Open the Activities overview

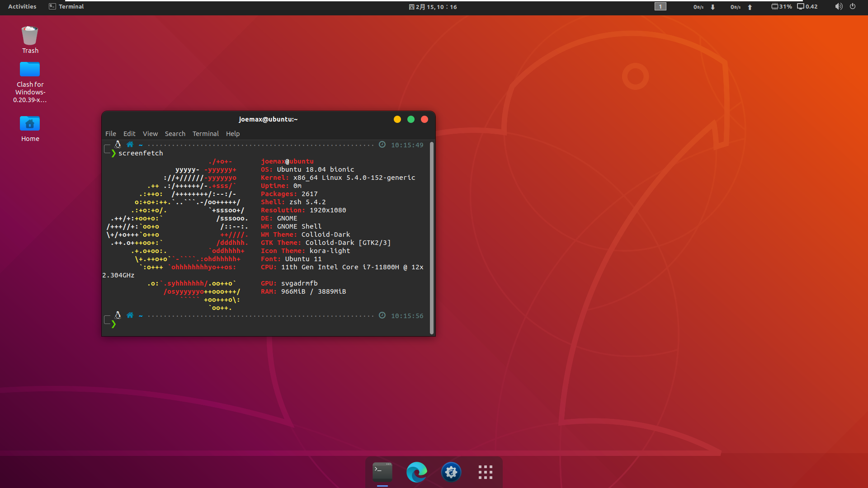[22, 7]
